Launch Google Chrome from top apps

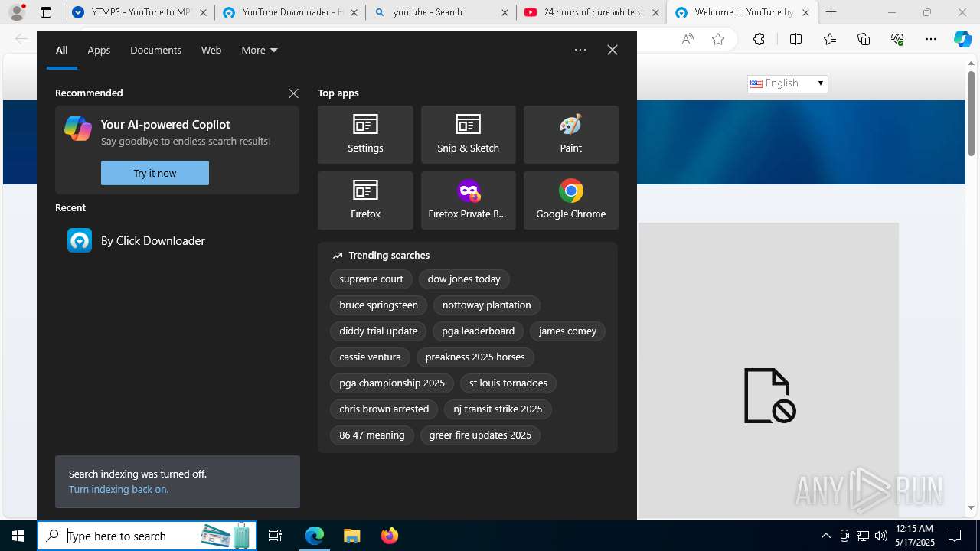tap(570, 201)
